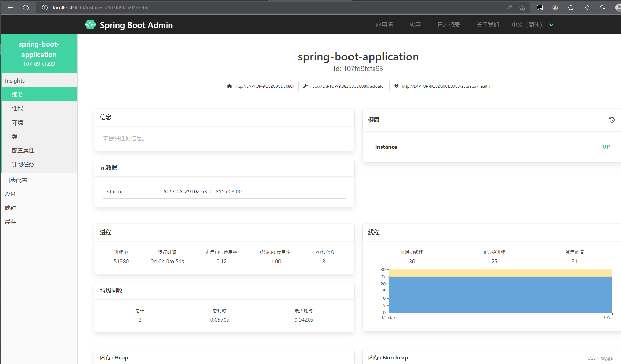Click the active threads yellow legend swatch
This screenshot has height=364, width=621.
pos(403,252)
